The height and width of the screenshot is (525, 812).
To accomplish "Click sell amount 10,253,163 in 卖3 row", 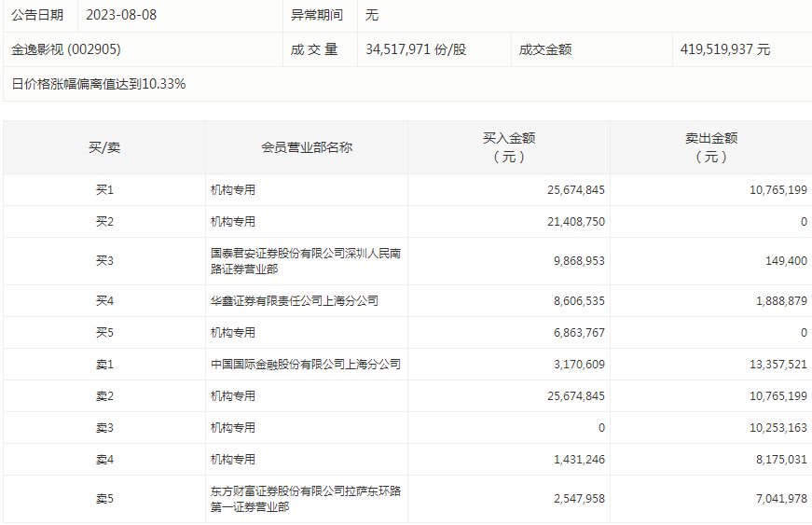I will point(778,428).
